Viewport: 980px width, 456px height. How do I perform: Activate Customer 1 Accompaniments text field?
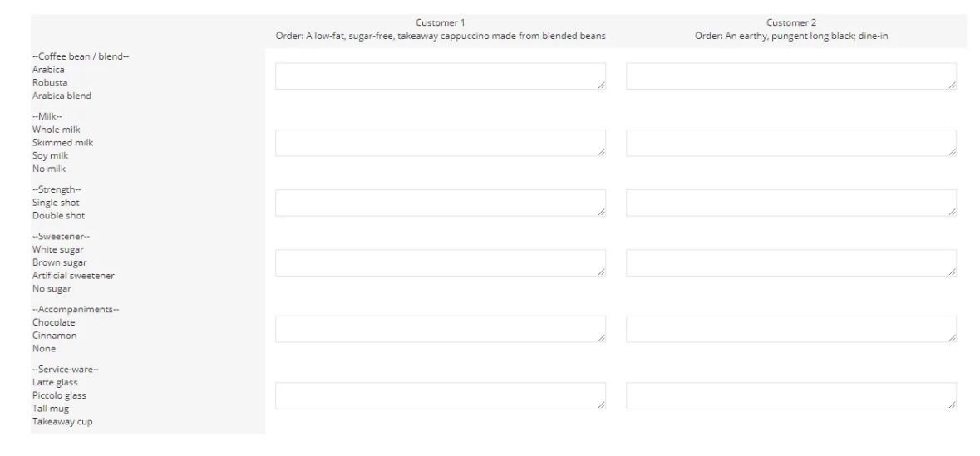pos(440,329)
